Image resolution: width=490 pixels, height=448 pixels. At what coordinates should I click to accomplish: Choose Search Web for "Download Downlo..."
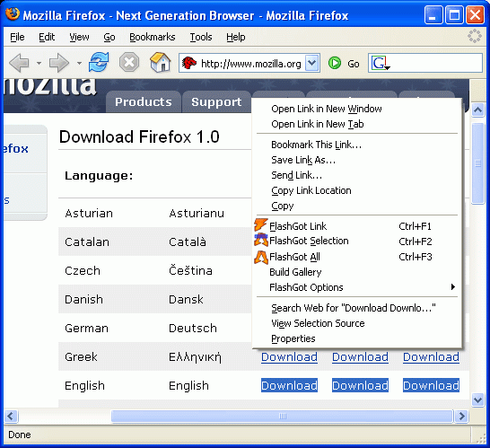357,308
